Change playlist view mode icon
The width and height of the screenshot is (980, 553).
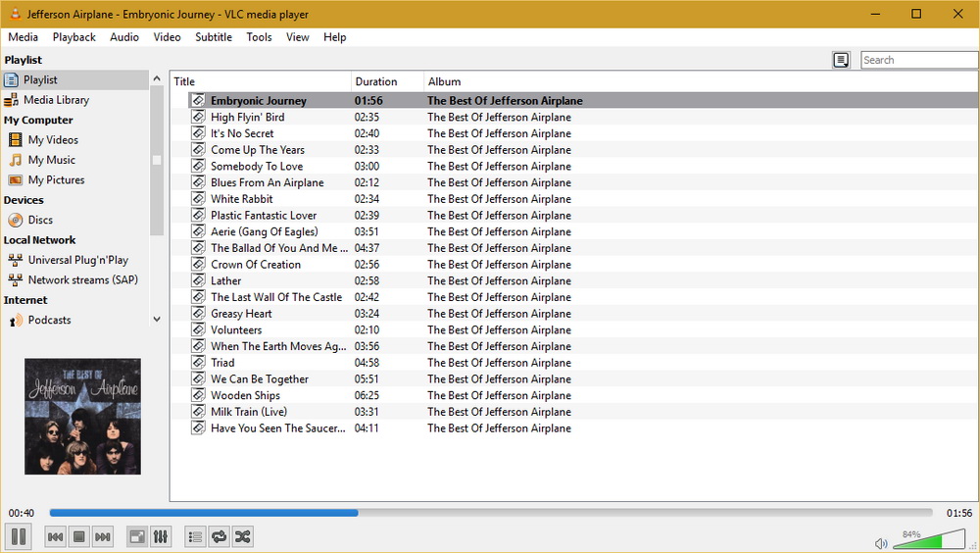841,60
